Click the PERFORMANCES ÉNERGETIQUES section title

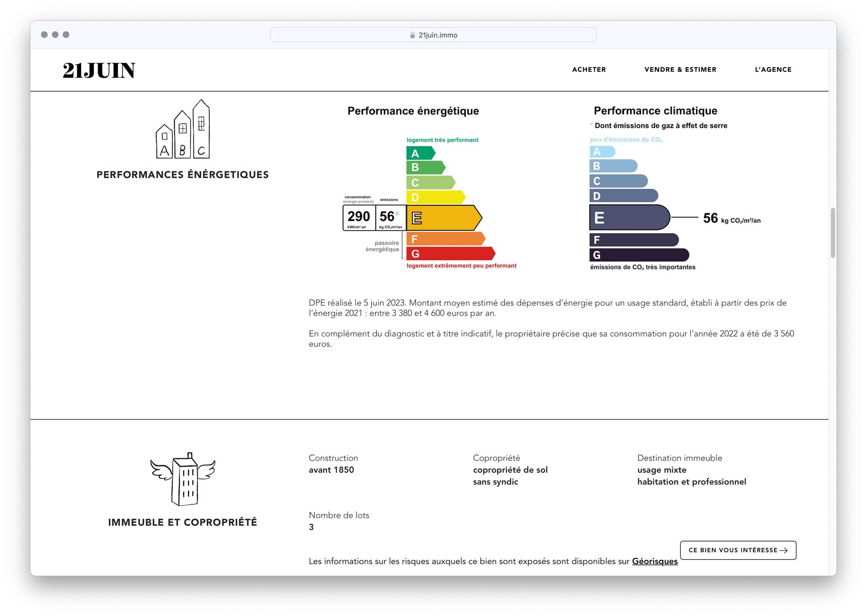(x=183, y=175)
